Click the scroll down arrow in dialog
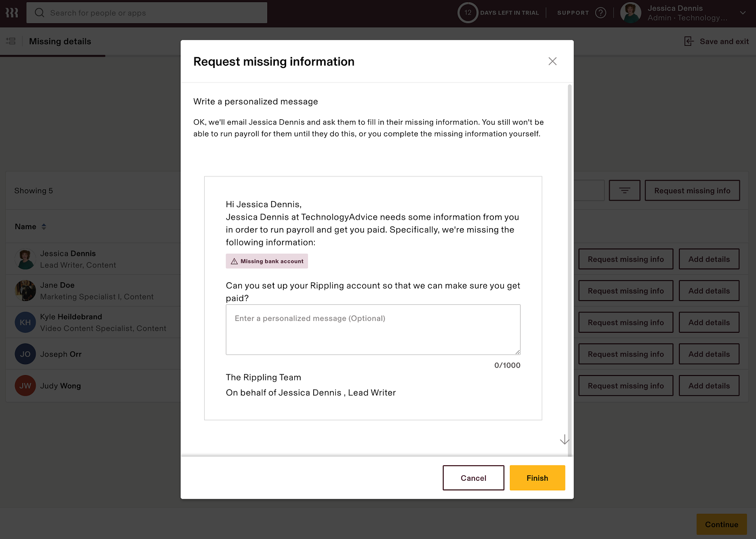756x539 pixels. [564, 440]
